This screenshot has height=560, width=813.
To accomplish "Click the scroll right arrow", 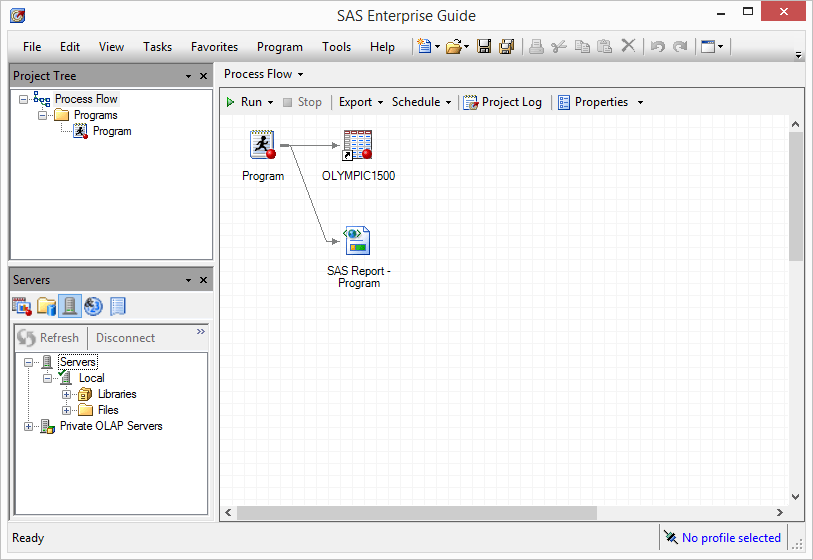I will point(780,512).
